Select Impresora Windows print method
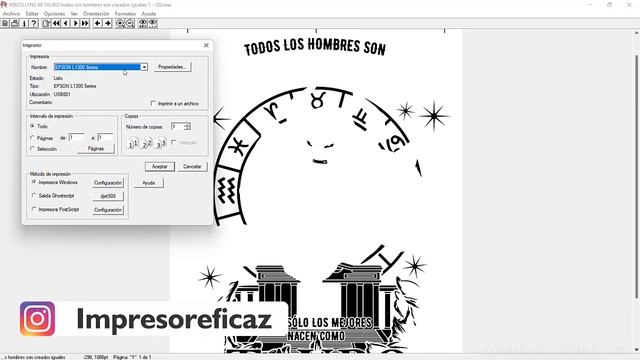The height and width of the screenshot is (360, 640). [x=34, y=182]
